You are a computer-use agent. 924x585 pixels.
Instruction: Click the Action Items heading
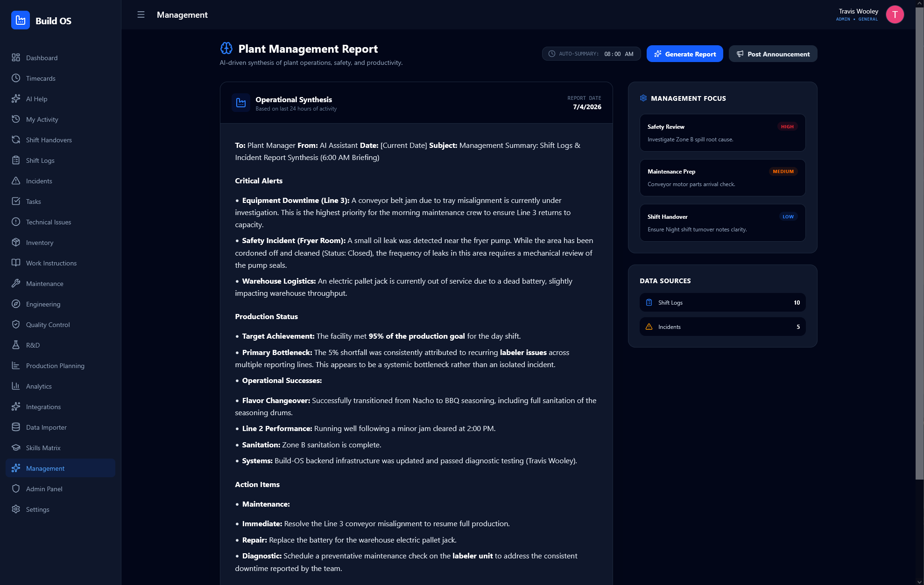coord(257,484)
